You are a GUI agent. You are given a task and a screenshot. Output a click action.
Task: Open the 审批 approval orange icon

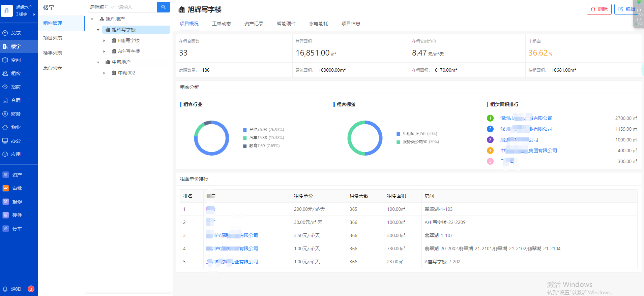click(6, 188)
